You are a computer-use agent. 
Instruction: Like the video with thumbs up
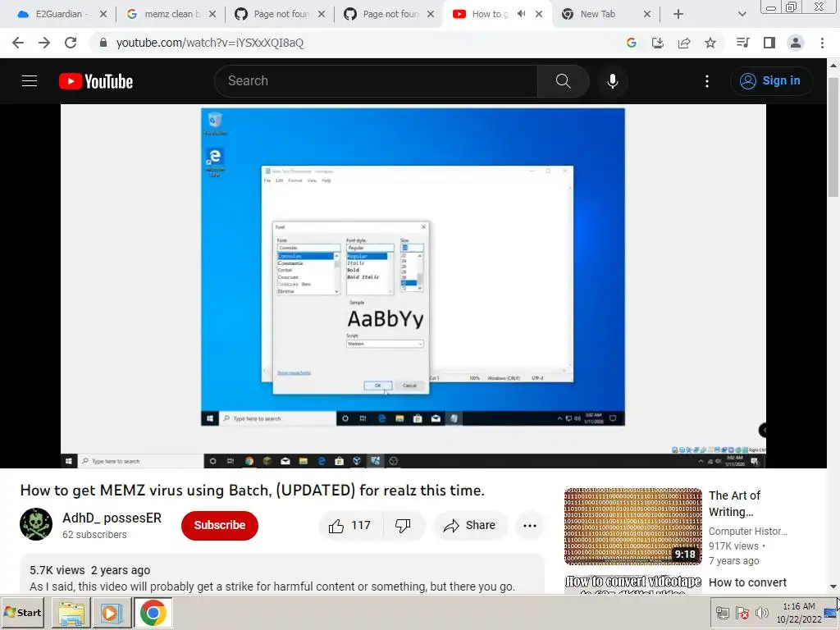pyautogui.click(x=349, y=526)
